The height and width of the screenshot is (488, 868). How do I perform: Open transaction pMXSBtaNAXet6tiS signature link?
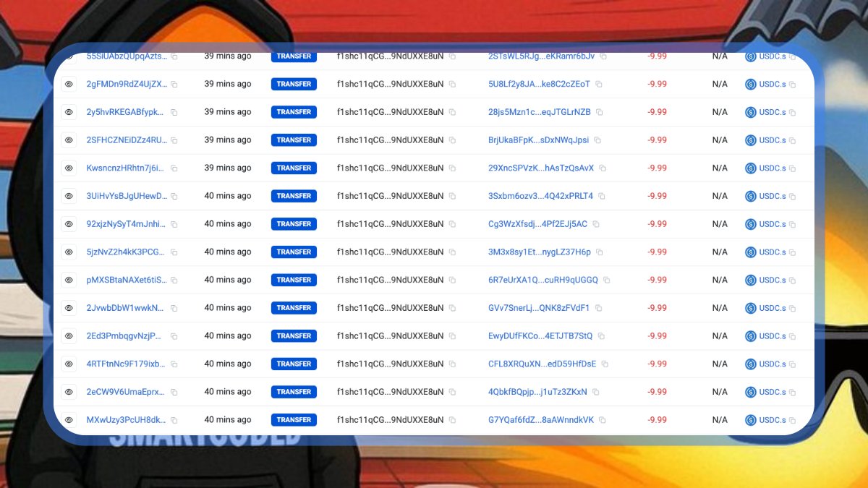click(127, 280)
